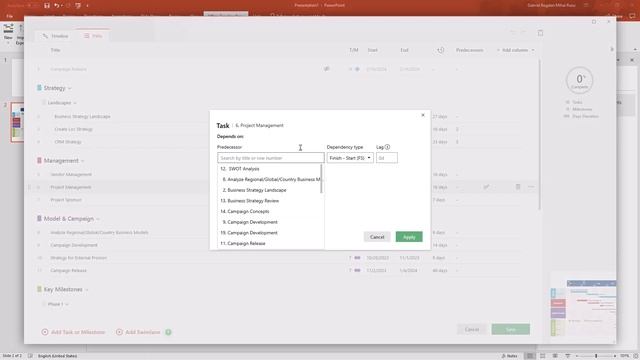Open more options on Project Management row

[531, 187]
